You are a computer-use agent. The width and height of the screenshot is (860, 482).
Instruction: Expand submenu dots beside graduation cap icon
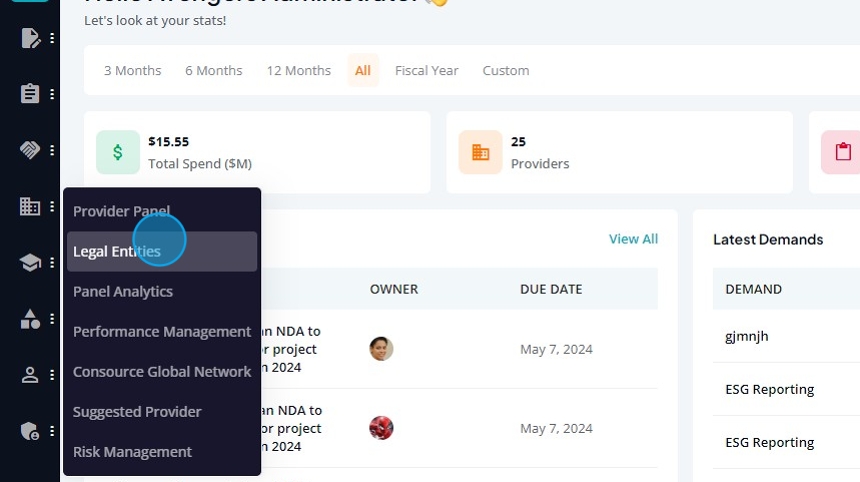52,263
